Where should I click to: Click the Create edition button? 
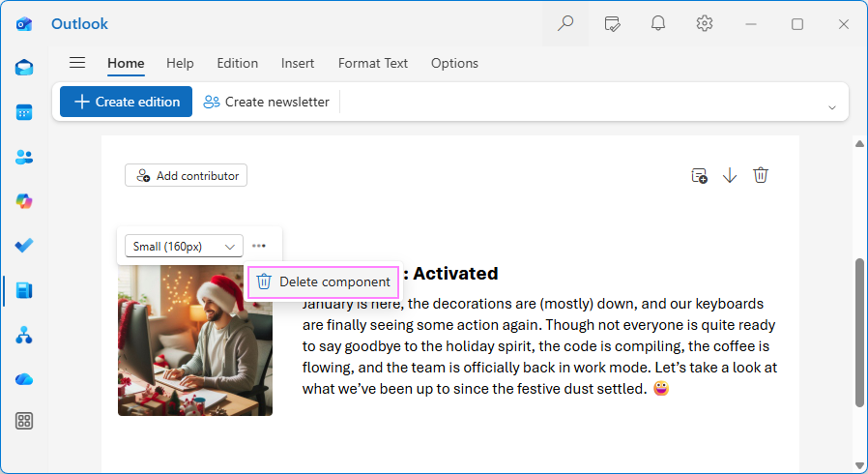pyautogui.click(x=127, y=102)
